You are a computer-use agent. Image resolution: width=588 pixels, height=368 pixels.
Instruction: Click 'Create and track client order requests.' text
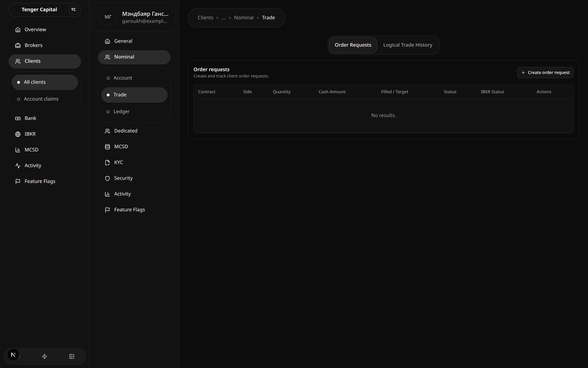[231, 76]
